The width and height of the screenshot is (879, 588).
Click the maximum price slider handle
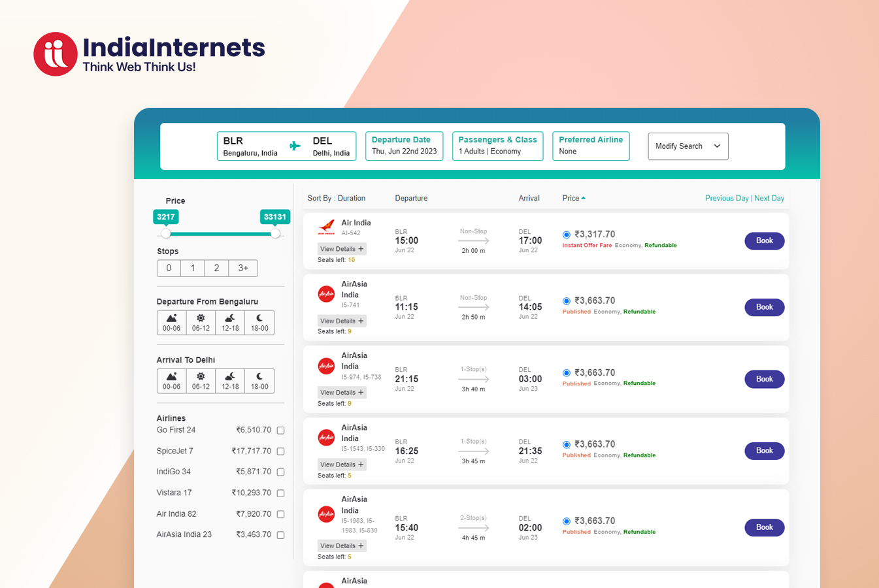click(x=275, y=233)
